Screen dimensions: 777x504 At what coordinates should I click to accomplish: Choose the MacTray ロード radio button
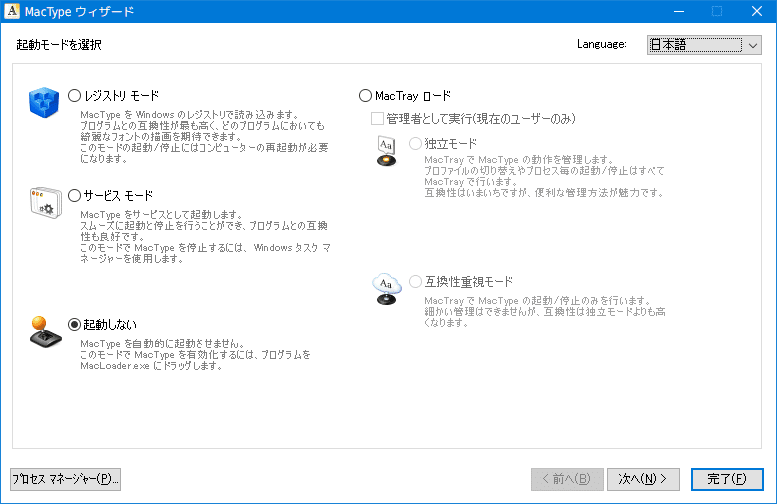(x=365, y=96)
